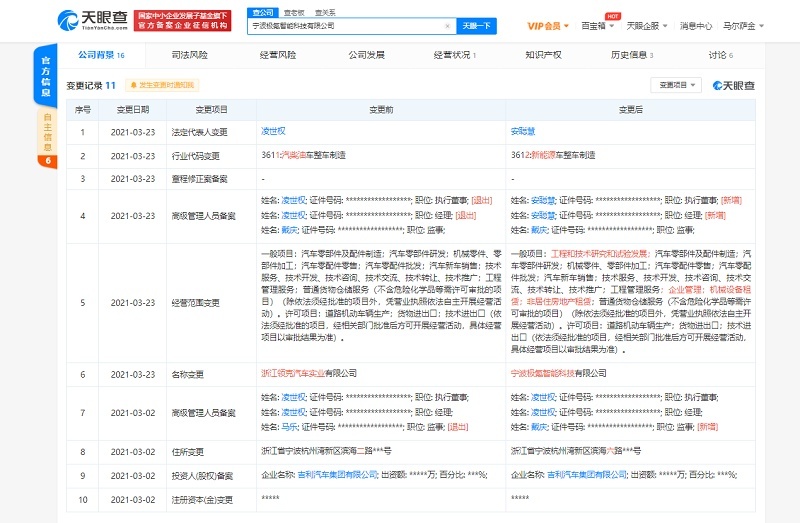Switch to the 讨论 tab

tap(720, 55)
